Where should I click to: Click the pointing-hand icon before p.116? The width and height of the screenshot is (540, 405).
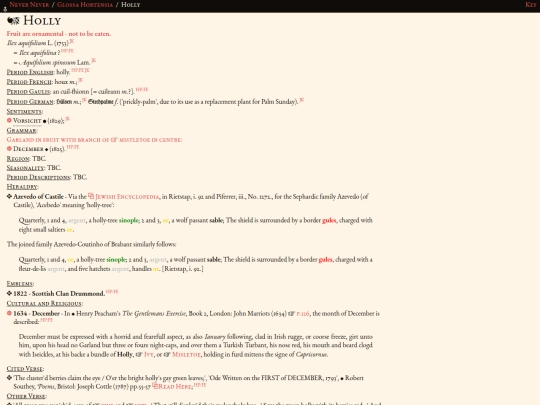[292, 313]
